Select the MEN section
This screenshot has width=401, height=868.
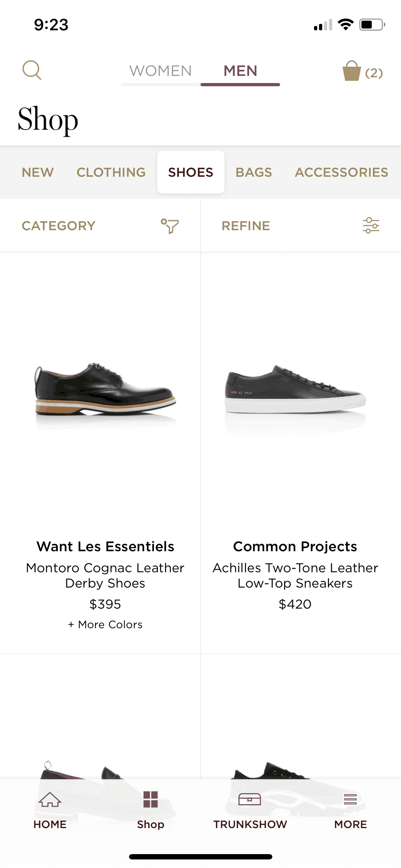240,71
